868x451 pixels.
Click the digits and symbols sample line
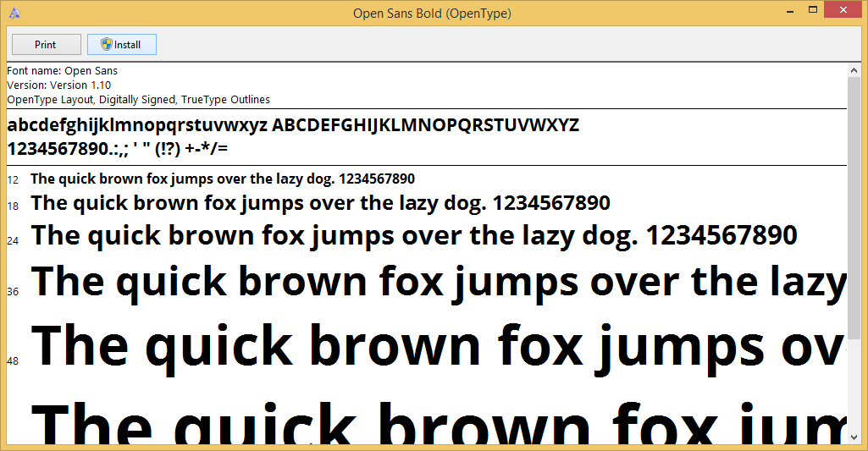[x=118, y=148]
